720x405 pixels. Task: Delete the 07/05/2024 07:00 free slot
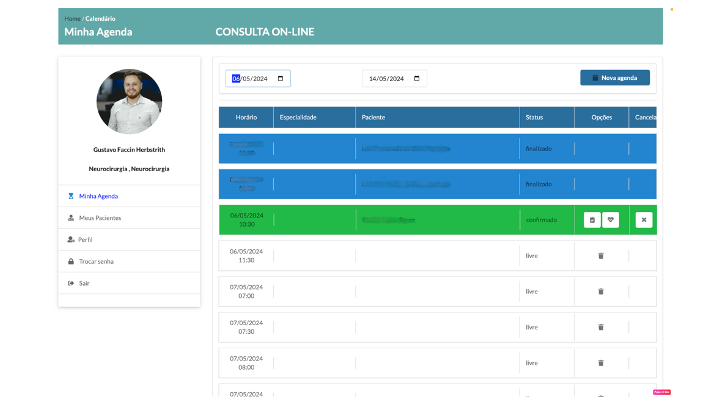coord(601,291)
